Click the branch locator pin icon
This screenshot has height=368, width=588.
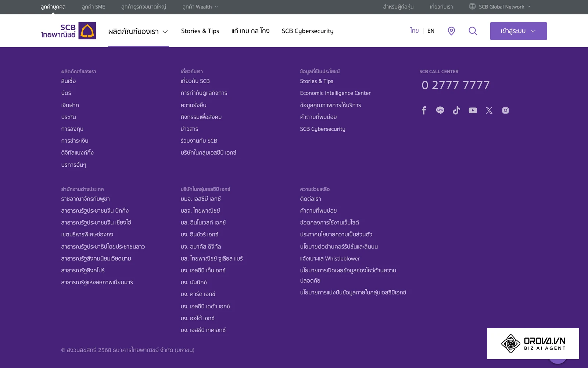tap(451, 31)
